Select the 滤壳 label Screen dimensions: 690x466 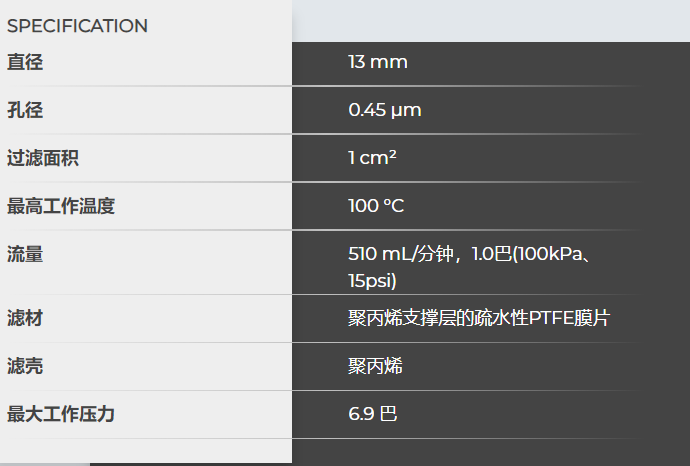tap(25, 366)
